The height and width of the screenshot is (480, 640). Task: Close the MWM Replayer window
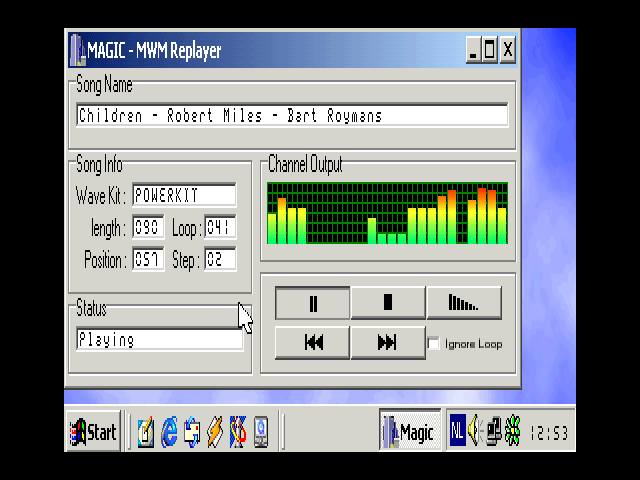[x=508, y=50]
